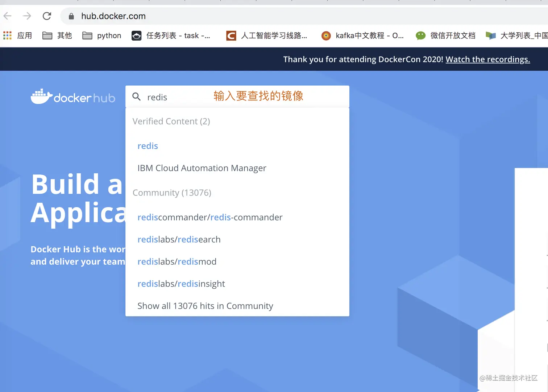The image size is (548, 392).
Task: Click the hub.docker.com address bar
Action: point(304,16)
